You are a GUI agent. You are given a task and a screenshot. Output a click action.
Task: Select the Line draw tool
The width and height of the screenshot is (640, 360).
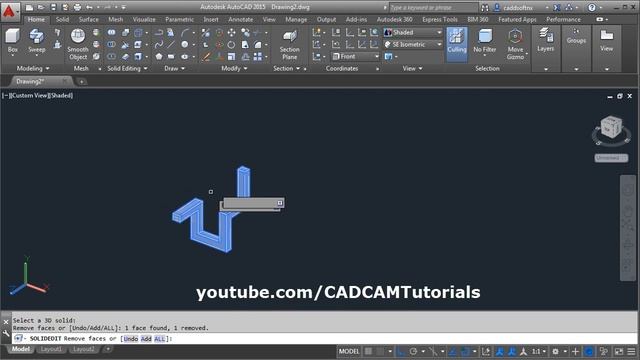pos(171,44)
